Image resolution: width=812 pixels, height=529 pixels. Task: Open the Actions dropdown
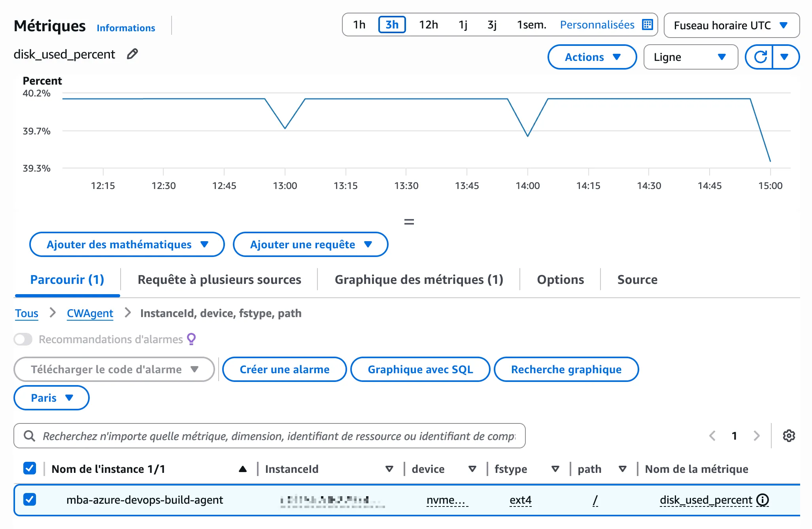point(592,57)
